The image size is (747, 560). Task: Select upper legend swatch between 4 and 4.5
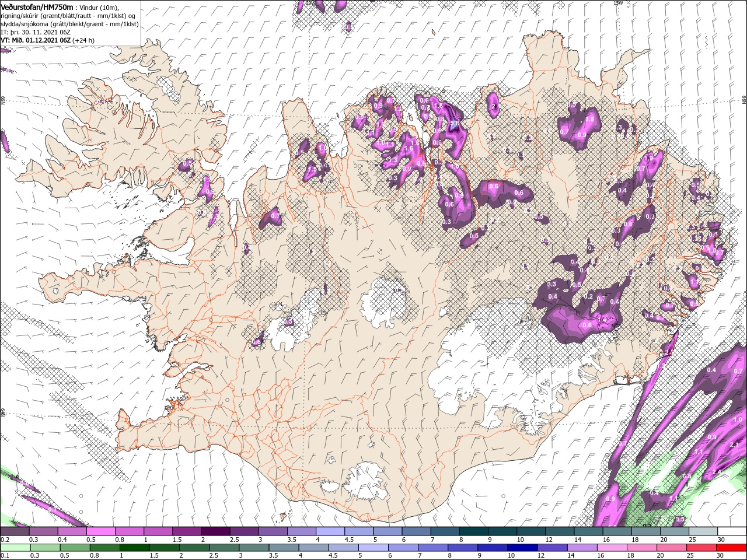(x=330, y=531)
